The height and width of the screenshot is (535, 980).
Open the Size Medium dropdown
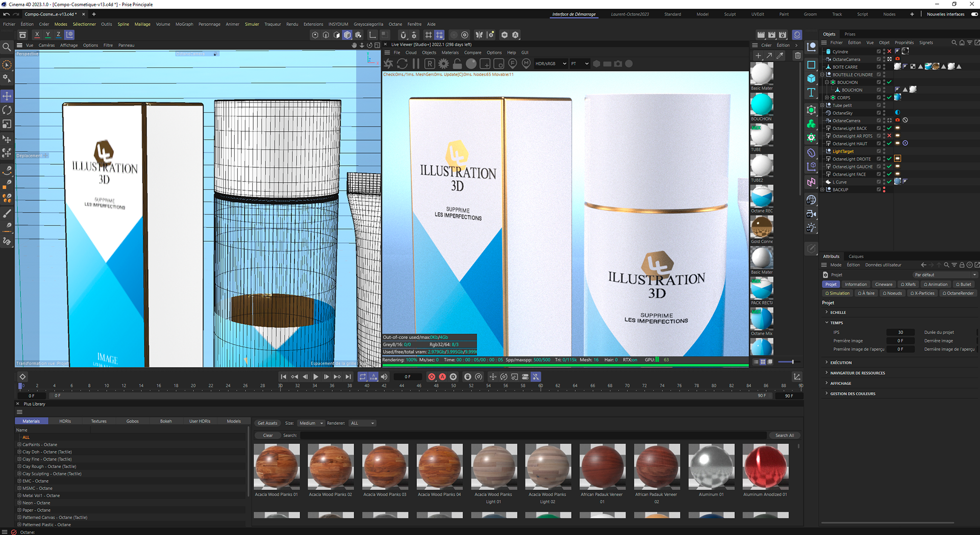click(311, 423)
